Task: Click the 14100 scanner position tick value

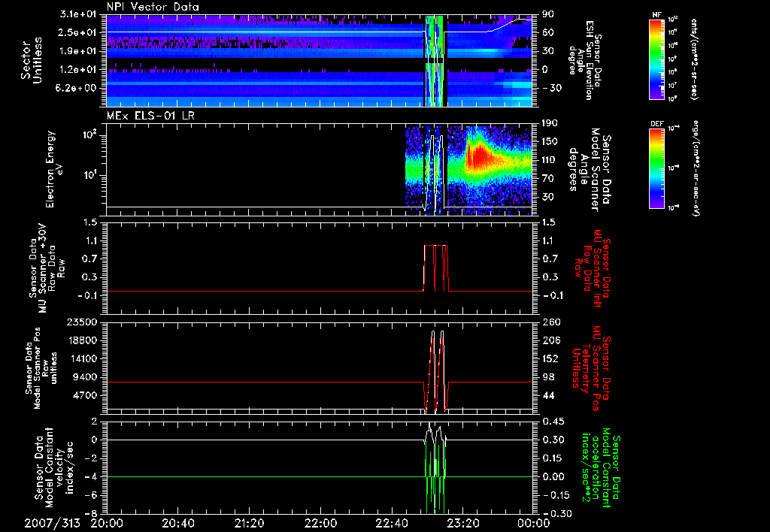Action: [x=81, y=358]
